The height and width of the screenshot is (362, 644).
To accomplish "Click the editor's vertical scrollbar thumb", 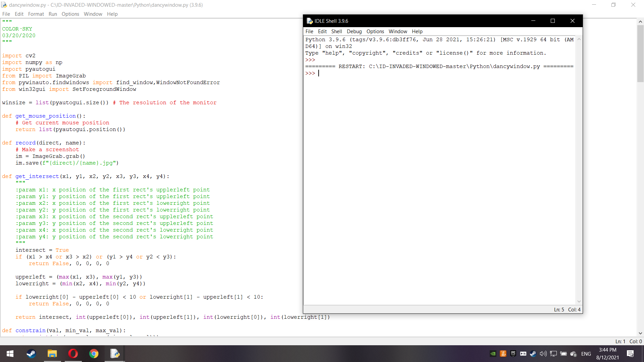I will pos(640,54).
